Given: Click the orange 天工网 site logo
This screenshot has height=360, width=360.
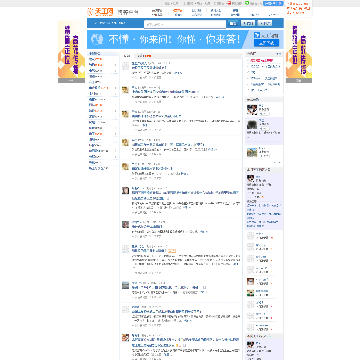Looking at the screenshot, I should click(x=100, y=12).
